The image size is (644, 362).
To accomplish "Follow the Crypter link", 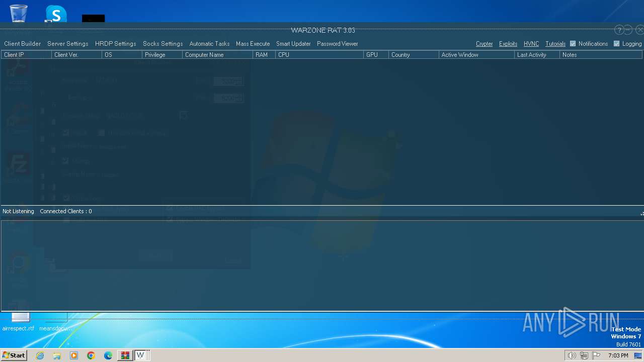I will point(484,44).
